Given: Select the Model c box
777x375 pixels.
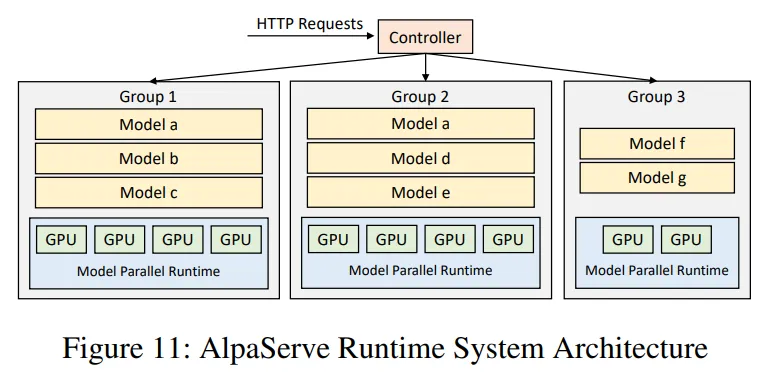Looking at the screenshot, I should [x=149, y=193].
